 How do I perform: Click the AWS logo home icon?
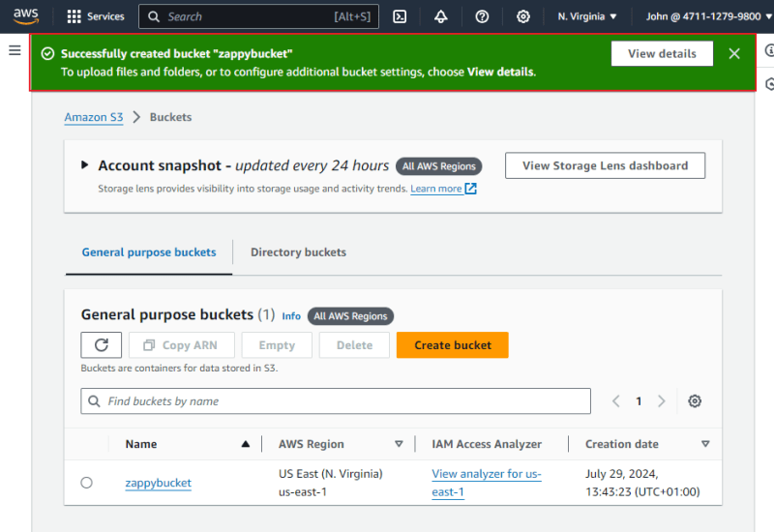tap(26, 16)
